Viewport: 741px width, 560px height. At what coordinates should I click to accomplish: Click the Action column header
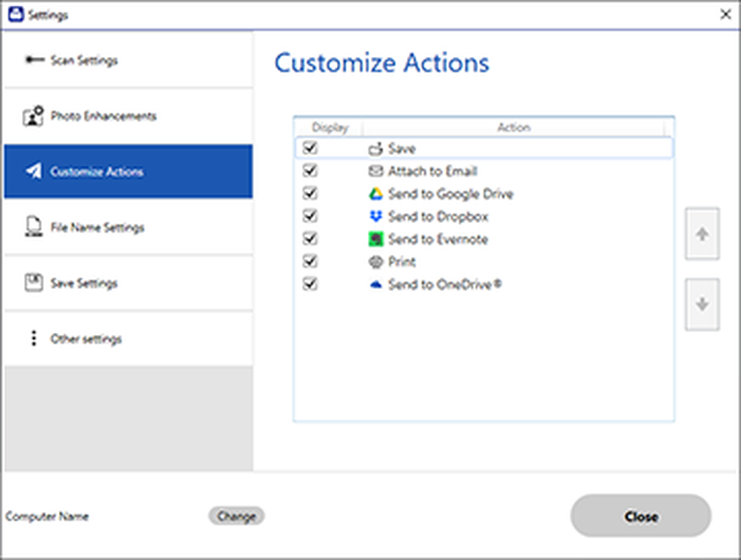coord(513,127)
